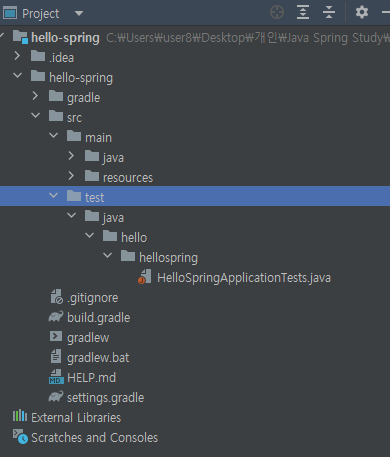Open the Project panel settings gear
This screenshot has height=457, width=390.
coord(362,13)
